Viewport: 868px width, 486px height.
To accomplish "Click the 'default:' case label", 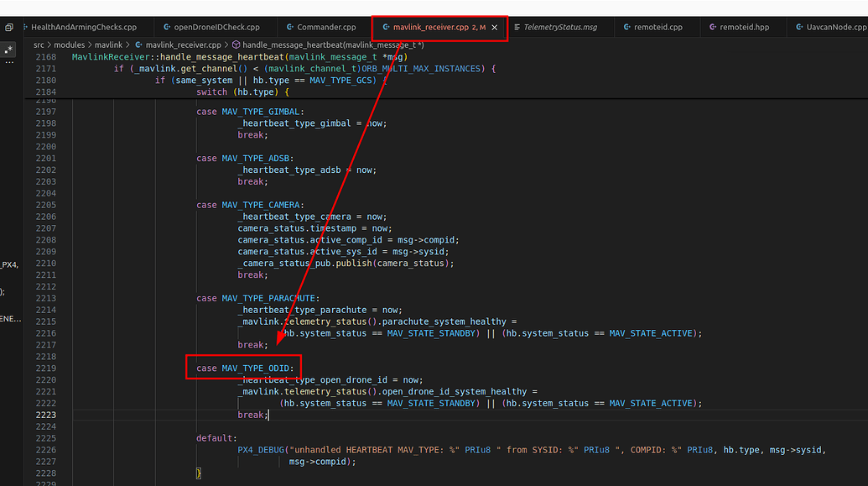I will [216, 438].
